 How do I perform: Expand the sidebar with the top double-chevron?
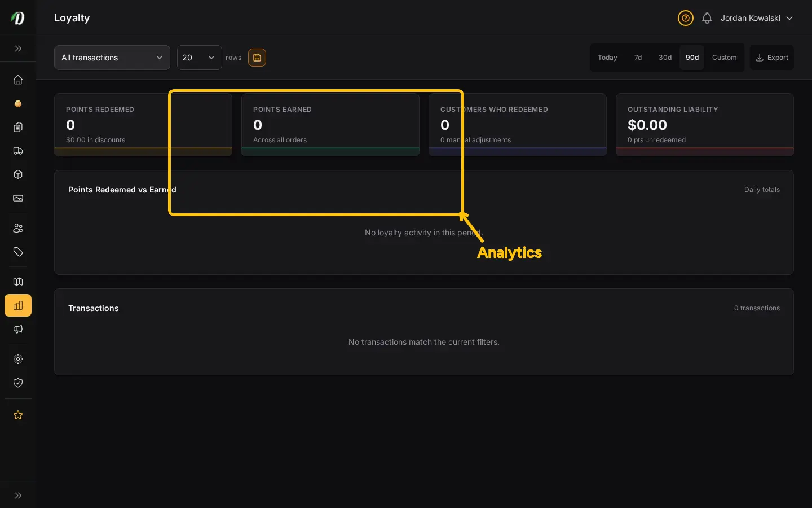coord(18,49)
